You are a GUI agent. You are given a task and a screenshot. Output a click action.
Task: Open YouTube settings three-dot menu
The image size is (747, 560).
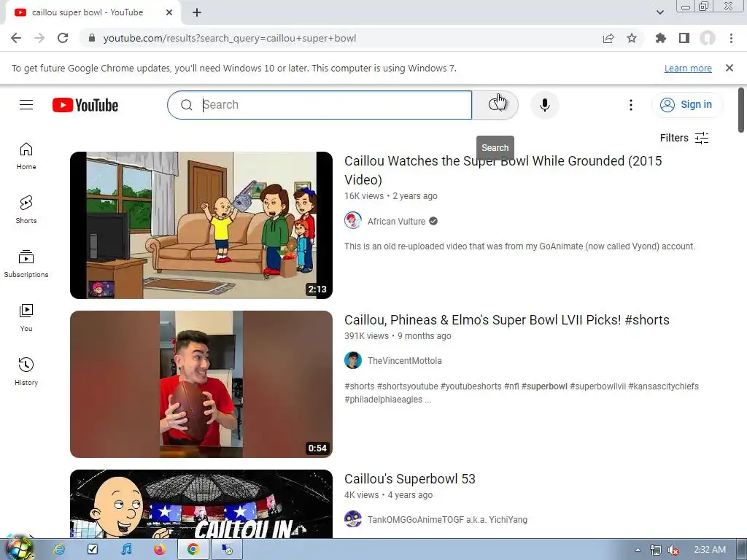[631, 105]
